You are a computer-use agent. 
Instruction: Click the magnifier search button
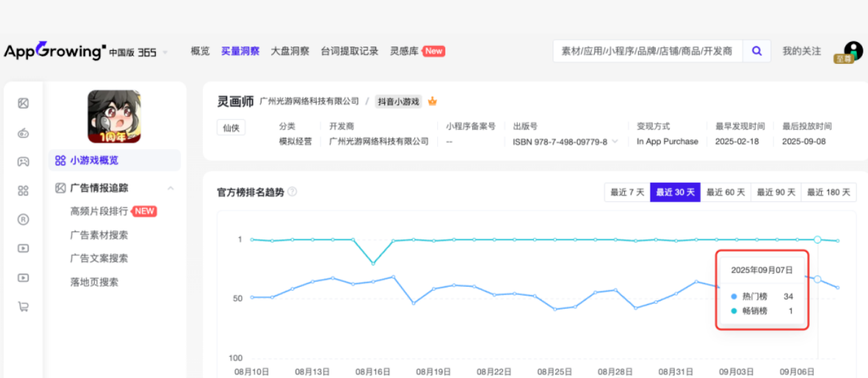click(x=757, y=51)
